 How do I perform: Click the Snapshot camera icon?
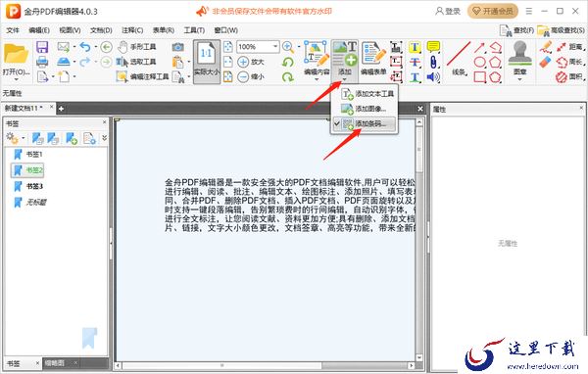point(177,47)
